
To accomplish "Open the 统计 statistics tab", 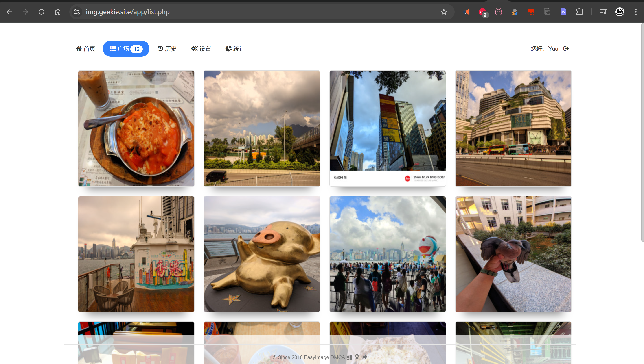I will click(235, 48).
